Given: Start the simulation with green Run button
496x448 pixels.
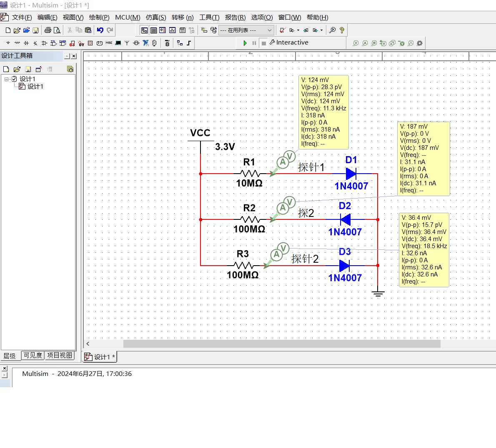Looking at the screenshot, I should pyautogui.click(x=245, y=43).
